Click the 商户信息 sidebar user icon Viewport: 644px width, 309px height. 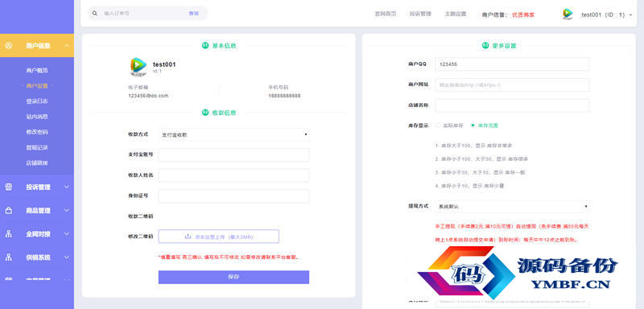point(9,46)
